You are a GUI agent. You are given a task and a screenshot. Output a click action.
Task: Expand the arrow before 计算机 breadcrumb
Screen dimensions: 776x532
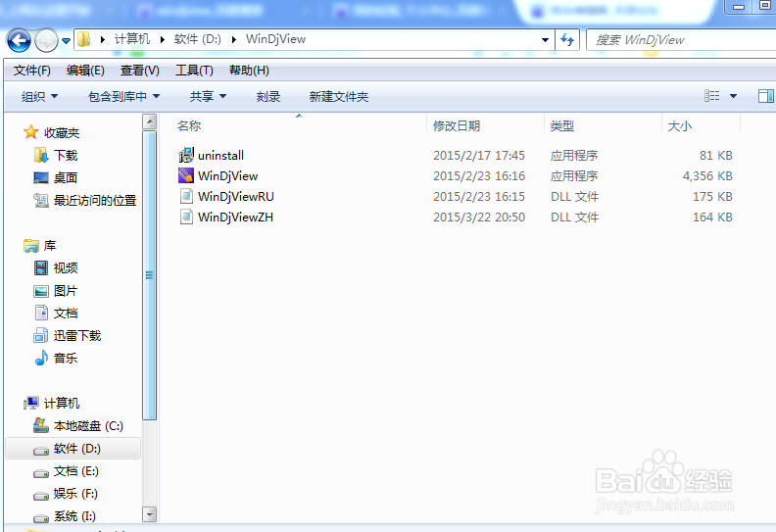tap(103, 39)
